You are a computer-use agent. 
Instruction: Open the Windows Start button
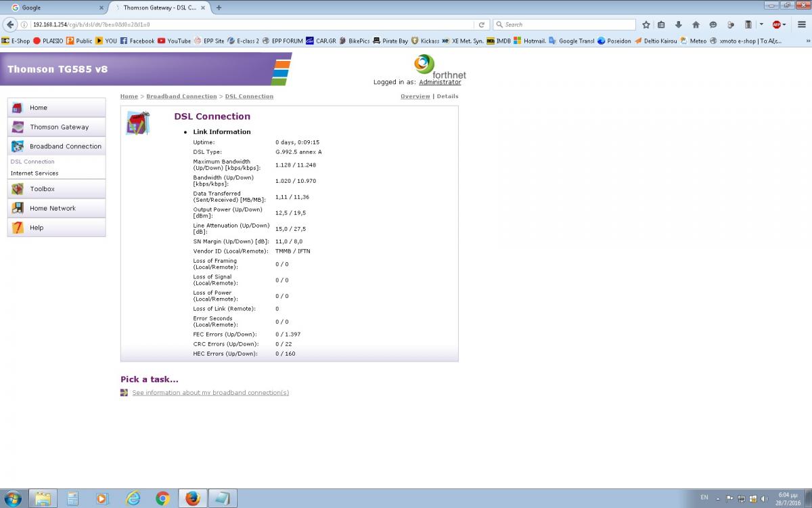[x=12, y=499]
